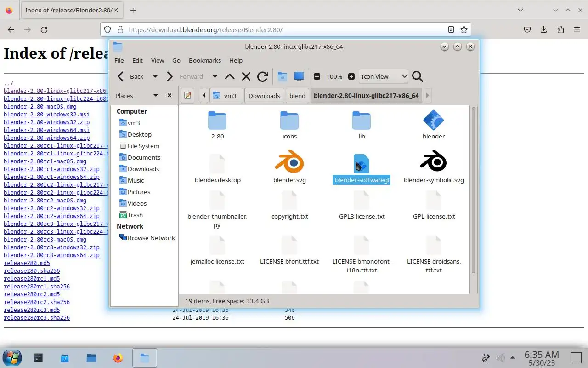588x368 pixels.
Task: Select the GPL-license.txt file
Action: click(434, 206)
